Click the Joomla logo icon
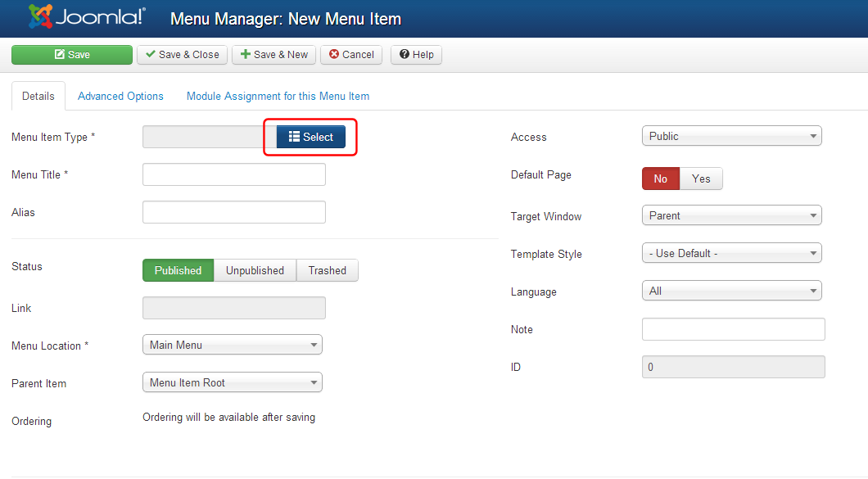 (43, 17)
